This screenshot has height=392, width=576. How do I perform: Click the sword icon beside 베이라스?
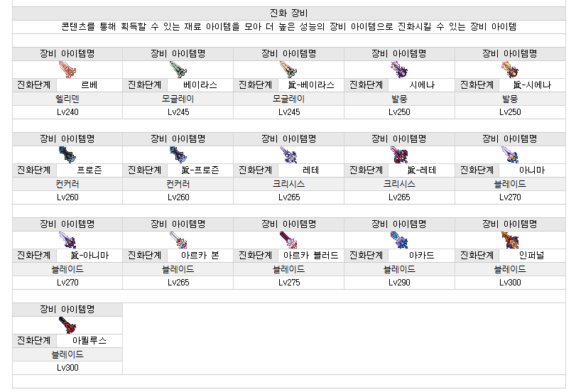[178, 69]
